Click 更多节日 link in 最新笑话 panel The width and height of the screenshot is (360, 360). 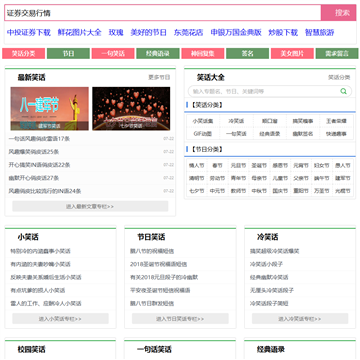pos(159,77)
